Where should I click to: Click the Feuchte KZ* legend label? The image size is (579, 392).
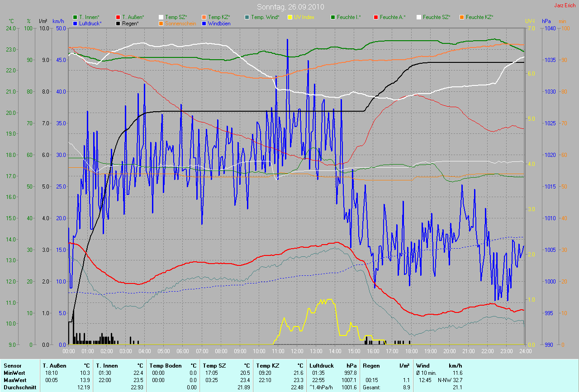(479, 17)
